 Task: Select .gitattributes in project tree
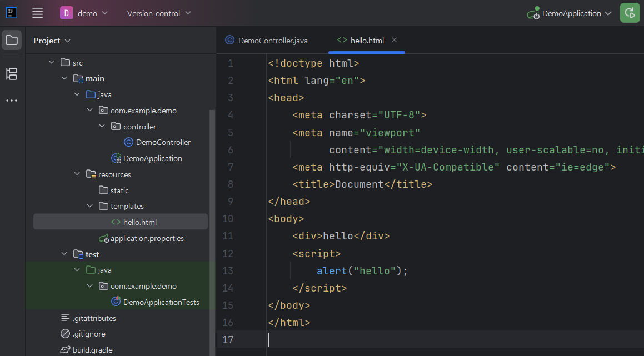coord(94,318)
